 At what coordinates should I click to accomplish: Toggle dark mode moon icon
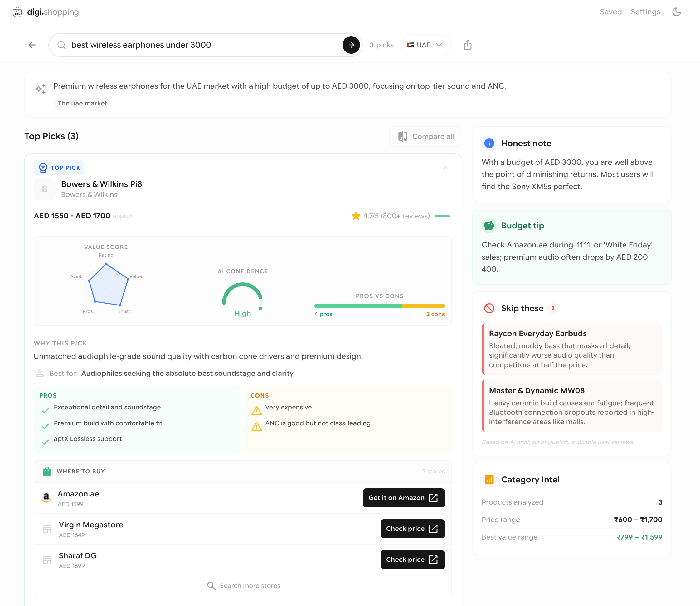[676, 12]
